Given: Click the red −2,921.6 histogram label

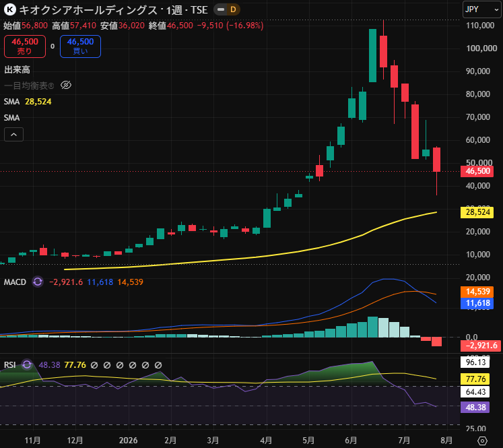Looking at the screenshot, I should [481, 346].
